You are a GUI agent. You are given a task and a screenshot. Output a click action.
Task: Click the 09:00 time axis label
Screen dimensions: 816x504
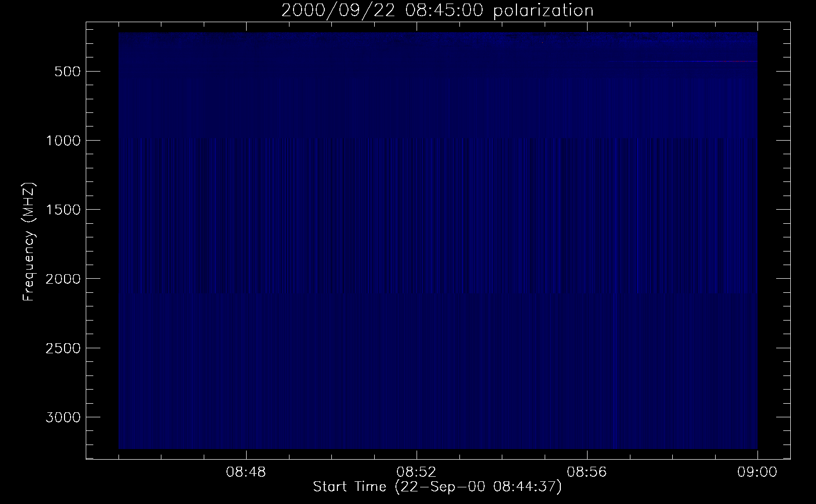pos(757,472)
